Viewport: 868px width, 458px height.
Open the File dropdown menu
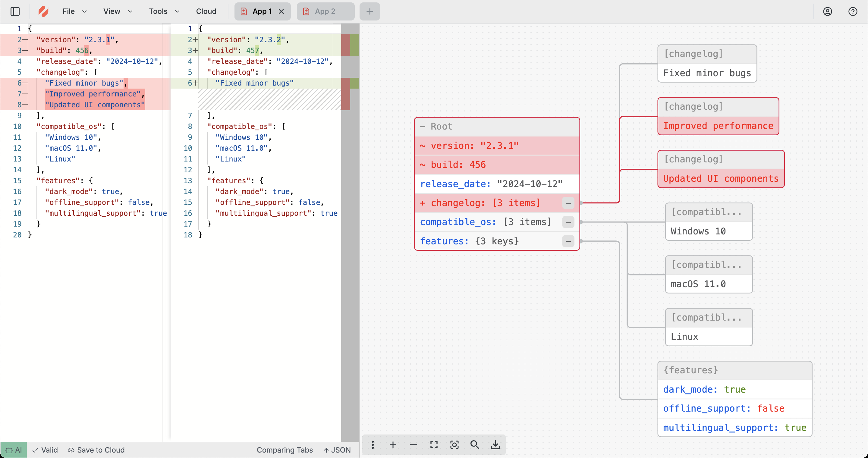(74, 11)
